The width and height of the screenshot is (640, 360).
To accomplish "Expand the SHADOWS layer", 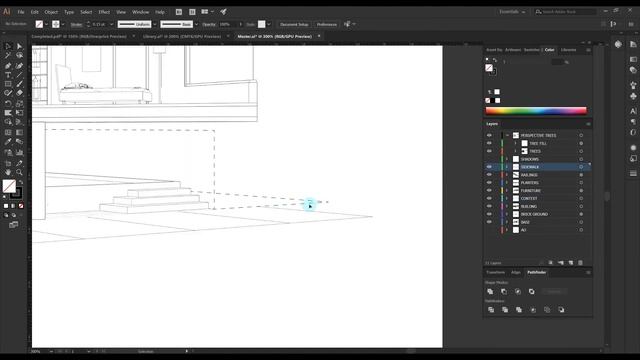I will point(507,159).
